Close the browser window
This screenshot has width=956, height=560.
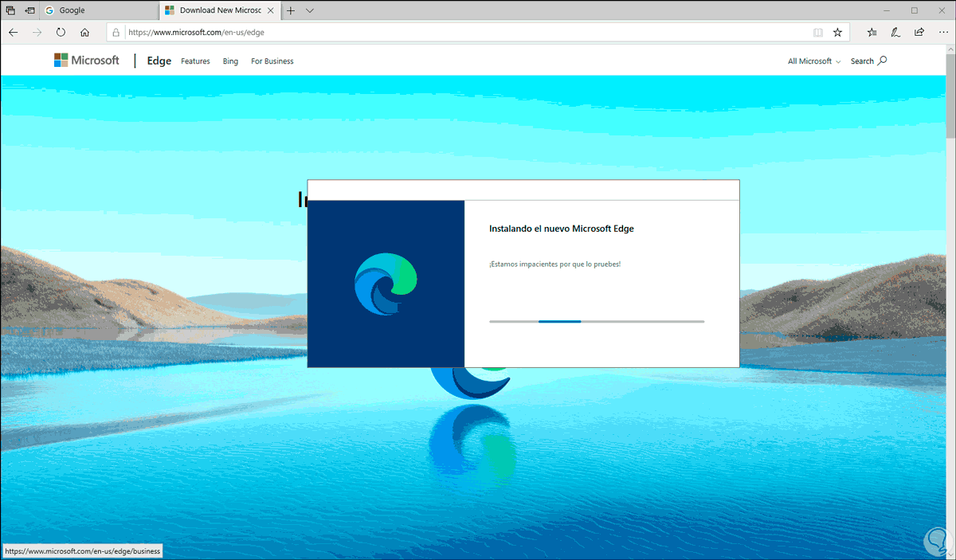pos(940,10)
